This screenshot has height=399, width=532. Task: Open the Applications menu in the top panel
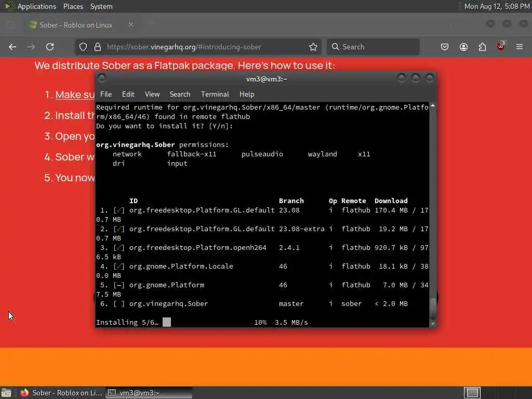click(x=37, y=6)
